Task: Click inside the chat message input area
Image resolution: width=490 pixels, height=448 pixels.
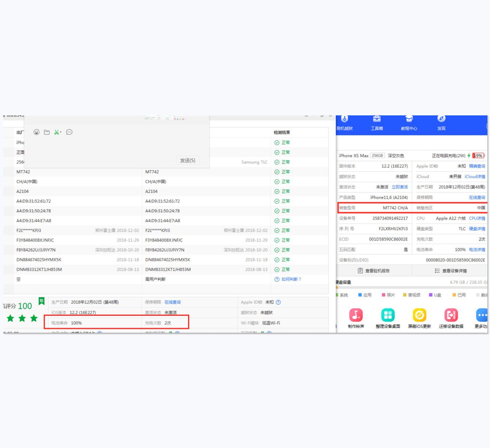Action: tap(117, 145)
